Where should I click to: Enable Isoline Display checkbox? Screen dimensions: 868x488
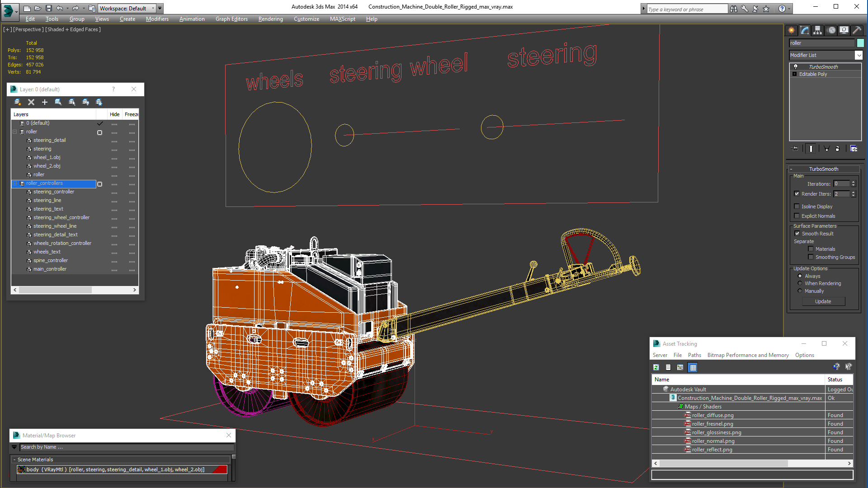(797, 206)
